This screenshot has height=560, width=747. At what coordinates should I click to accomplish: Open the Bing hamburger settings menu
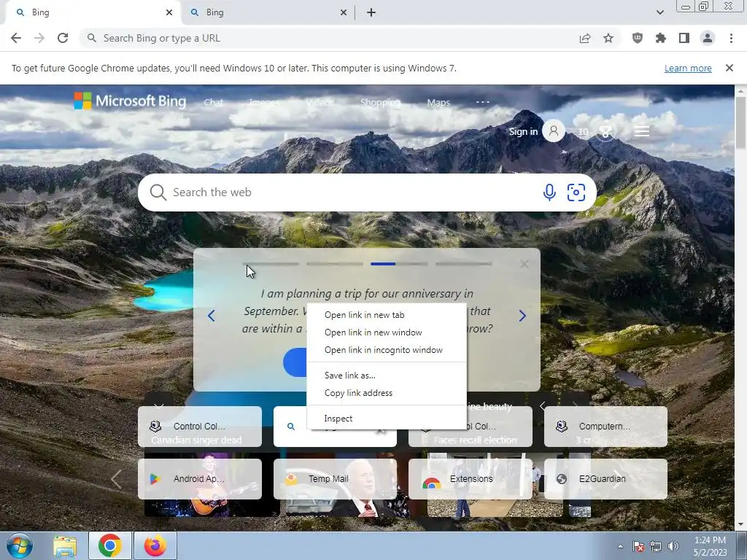tap(642, 131)
